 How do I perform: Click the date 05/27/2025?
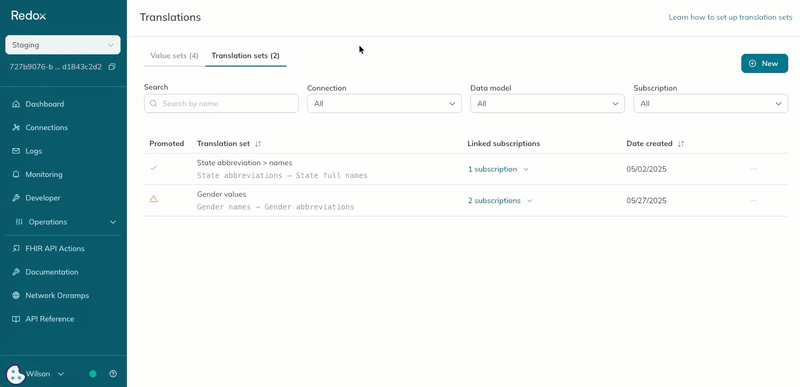[x=646, y=201]
